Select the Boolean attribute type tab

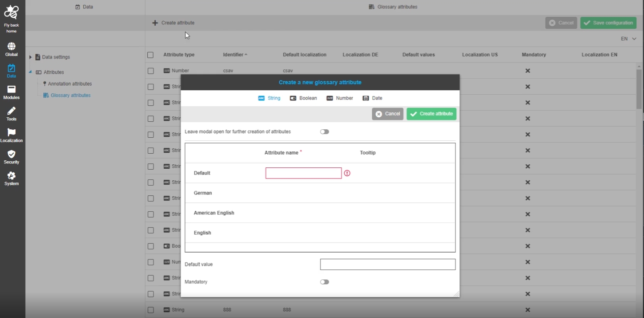[304, 98]
